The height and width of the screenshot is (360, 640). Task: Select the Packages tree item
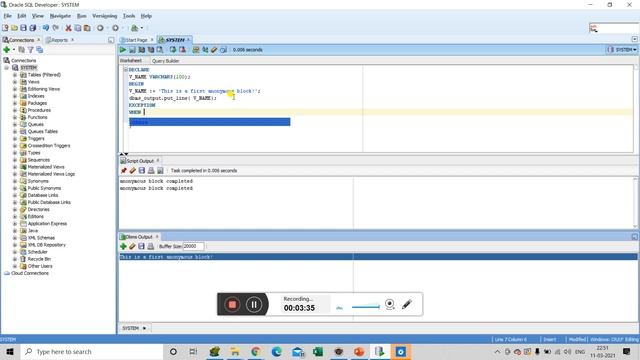37,103
